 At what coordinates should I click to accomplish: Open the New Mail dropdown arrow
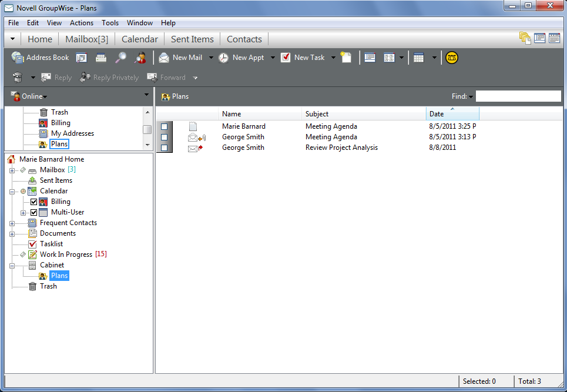(211, 58)
